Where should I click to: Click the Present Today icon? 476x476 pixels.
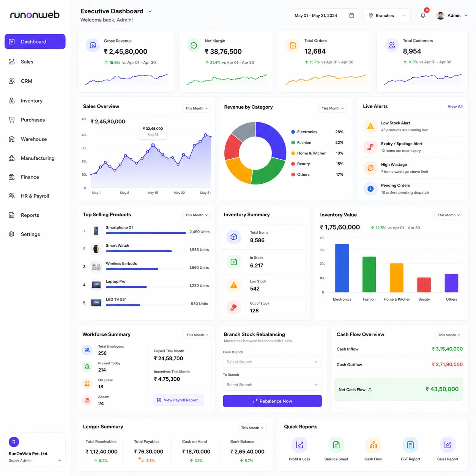87,367
